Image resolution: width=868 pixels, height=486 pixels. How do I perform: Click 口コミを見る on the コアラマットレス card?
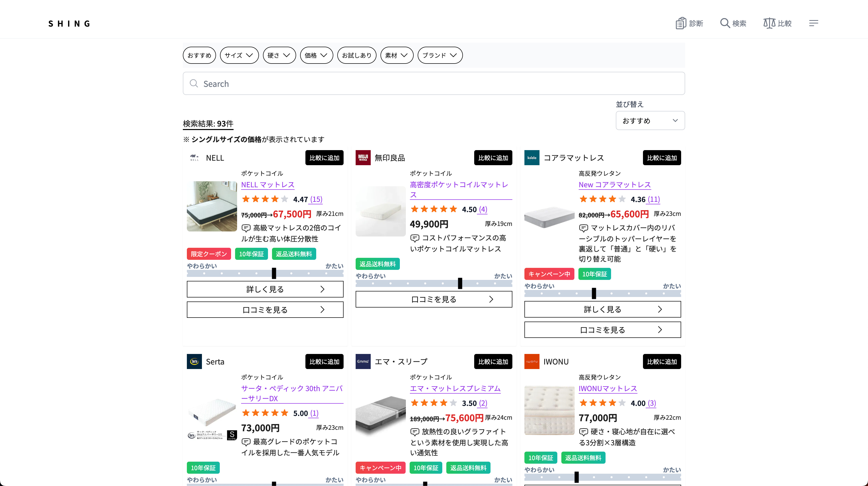(603, 330)
